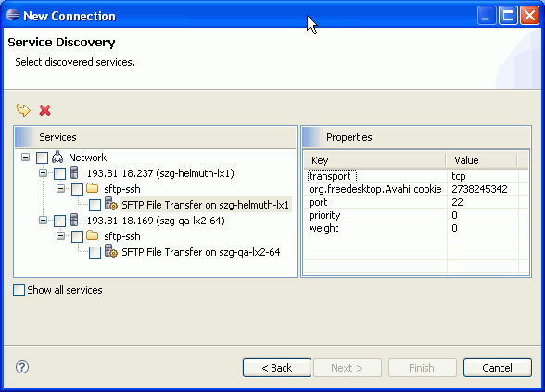Click first sftp-ssh folder icon

(93, 189)
